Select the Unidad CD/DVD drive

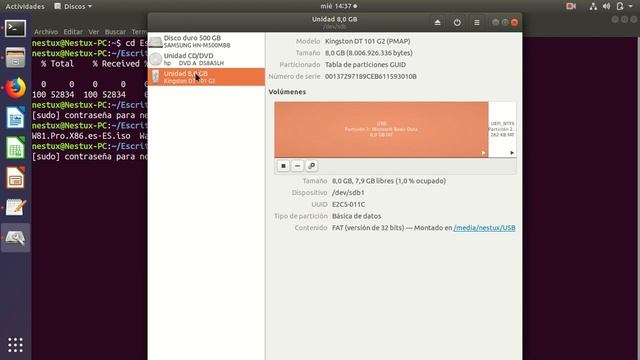tap(206, 59)
